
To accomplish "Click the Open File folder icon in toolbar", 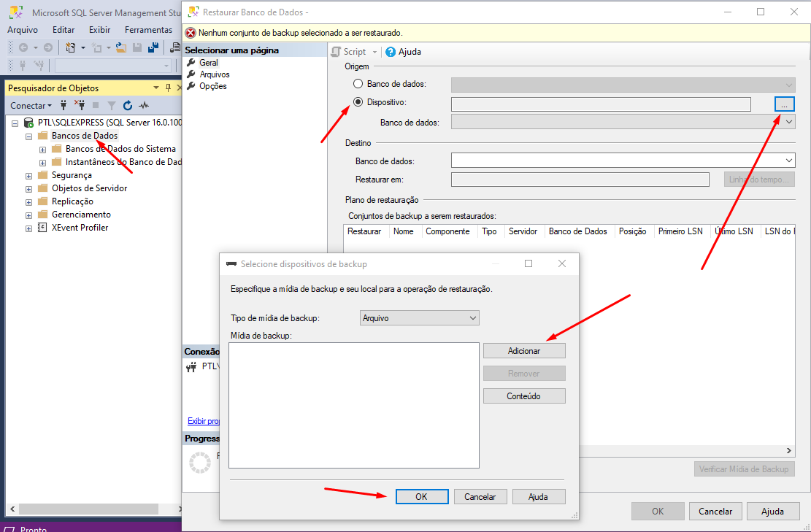I will coord(121,47).
